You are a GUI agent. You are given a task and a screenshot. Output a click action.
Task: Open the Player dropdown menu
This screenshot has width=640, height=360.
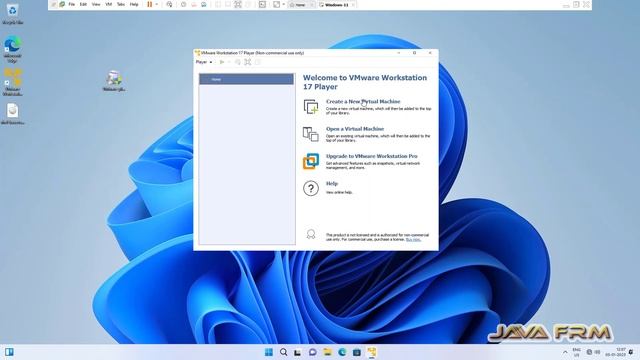coord(204,62)
